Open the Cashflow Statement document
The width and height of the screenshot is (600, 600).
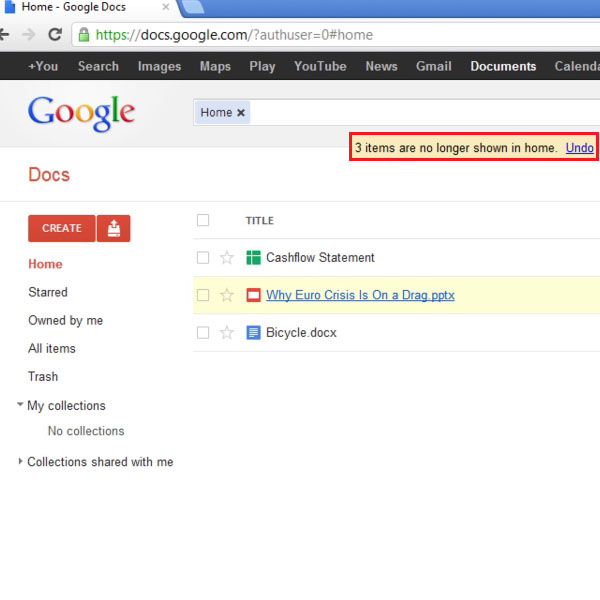[x=320, y=258]
